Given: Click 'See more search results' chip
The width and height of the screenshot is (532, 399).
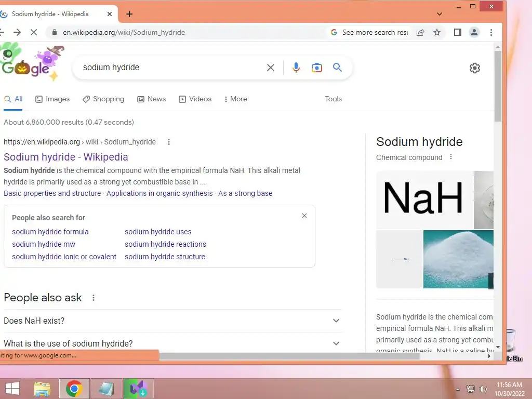Looking at the screenshot, I should click(x=370, y=32).
